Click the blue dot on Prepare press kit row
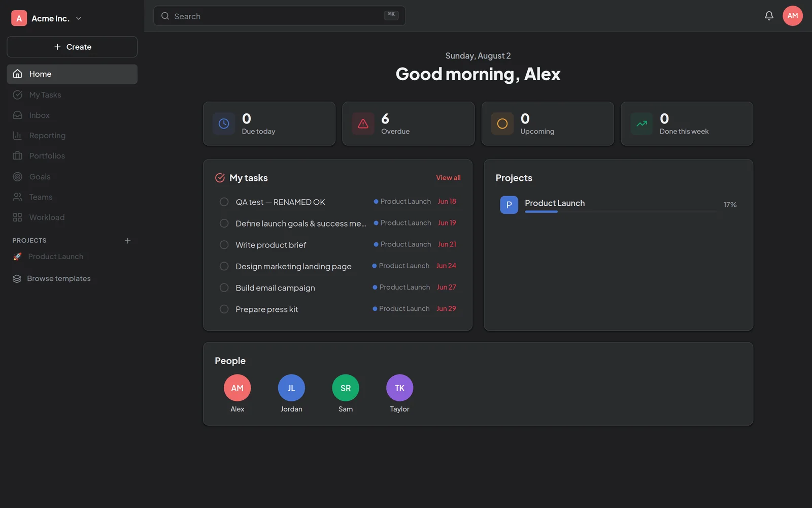The width and height of the screenshot is (812, 508). (375, 309)
